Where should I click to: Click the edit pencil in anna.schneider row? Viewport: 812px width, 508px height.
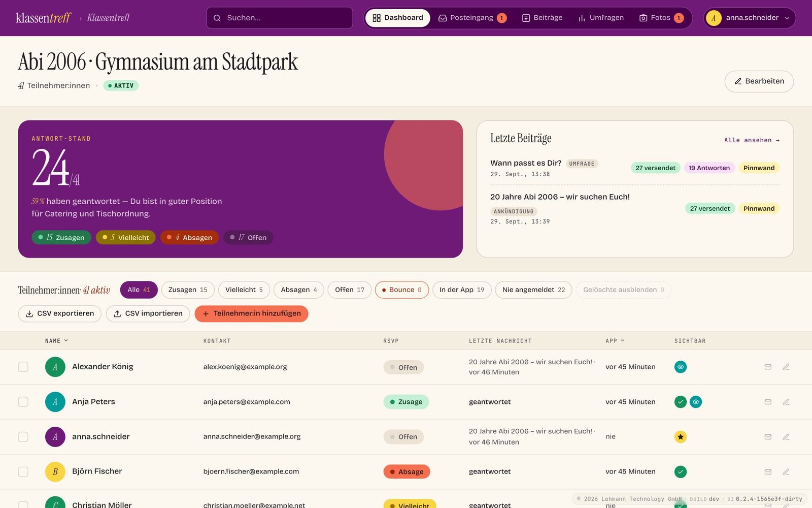click(x=786, y=437)
